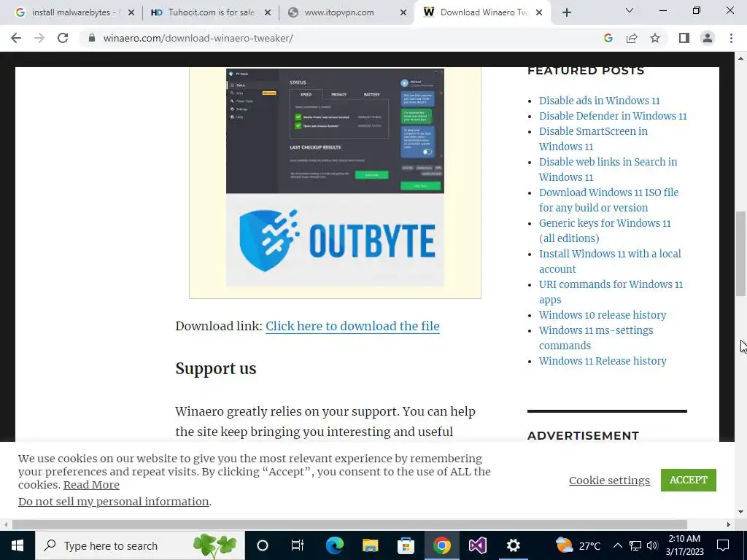This screenshot has width=747, height=560.
Task: Close the Download Winaero Tweaker tab
Action: (x=539, y=12)
